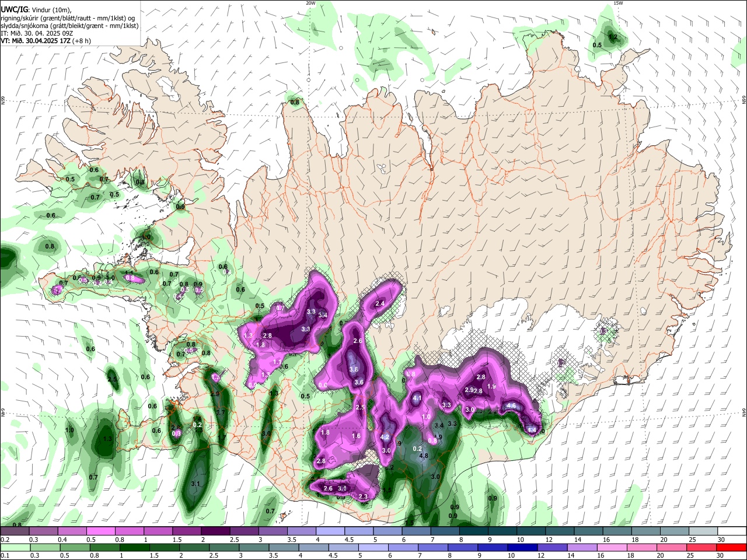This screenshot has width=747, height=560.
Task: Click the '15W' longitude label
Action: pos(619,3)
